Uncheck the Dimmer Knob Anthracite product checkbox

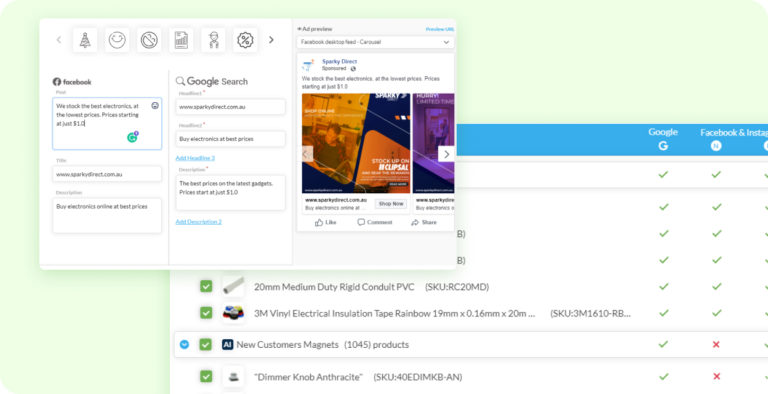click(206, 376)
